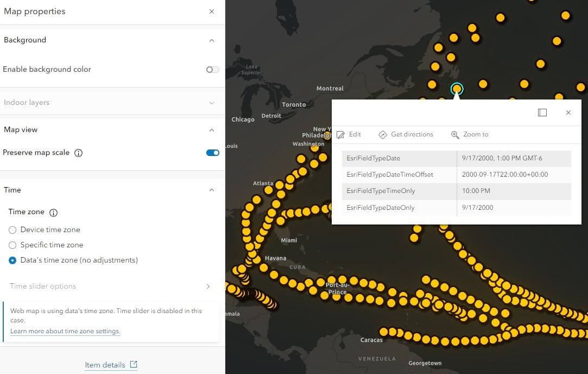Viewport: 588px width, 374px height.
Task: Close the Map properties panel
Action: pyautogui.click(x=212, y=11)
